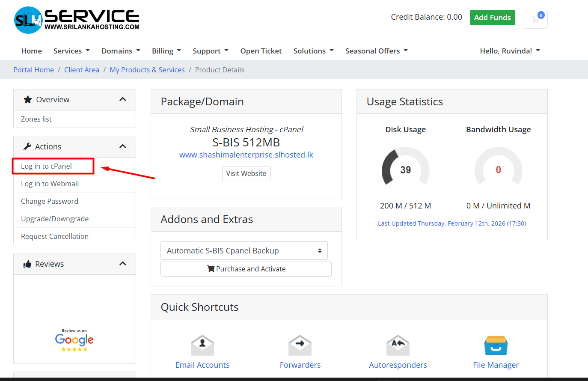This screenshot has width=588, height=381.
Task: Collapse the Actions panel chevron
Action: pos(123,146)
